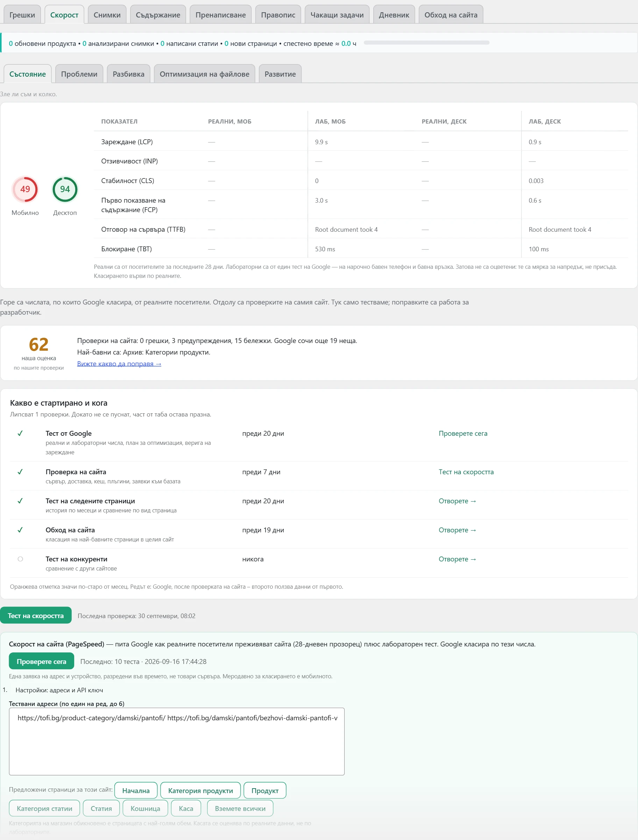Image resolution: width=638 pixels, height=840 pixels.
Task: Open the Проблеми sub-tab
Action: (x=79, y=74)
